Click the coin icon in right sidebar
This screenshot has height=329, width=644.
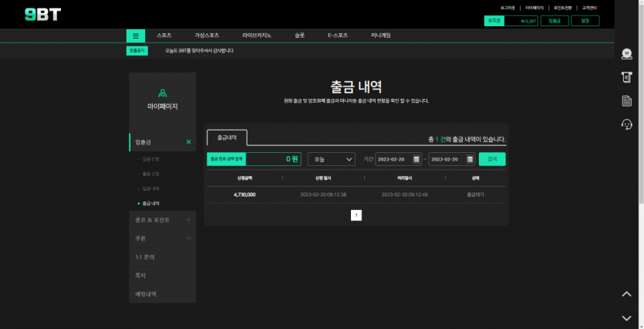(627, 54)
